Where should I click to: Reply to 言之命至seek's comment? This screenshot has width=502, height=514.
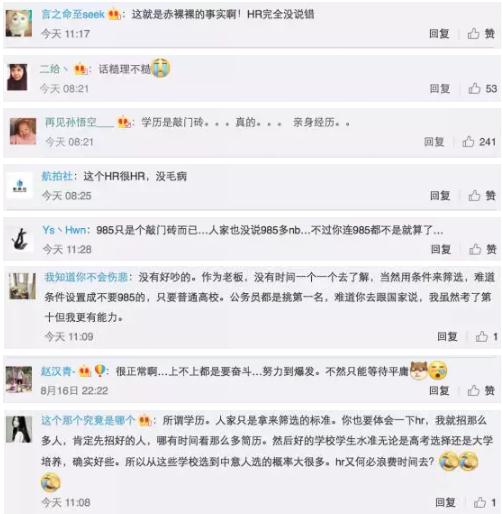pos(439,33)
